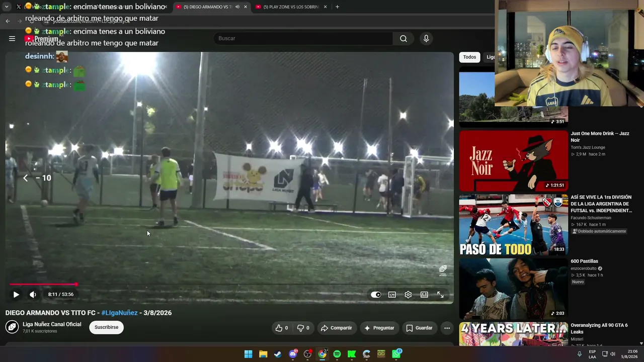Click the Liga Nuñez channel avatar
Image resolution: width=644 pixels, height=362 pixels.
pyautogui.click(x=12, y=327)
